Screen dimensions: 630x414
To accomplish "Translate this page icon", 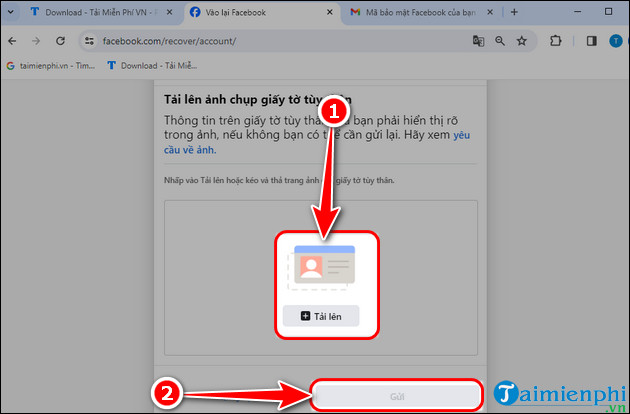I will [x=478, y=41].
